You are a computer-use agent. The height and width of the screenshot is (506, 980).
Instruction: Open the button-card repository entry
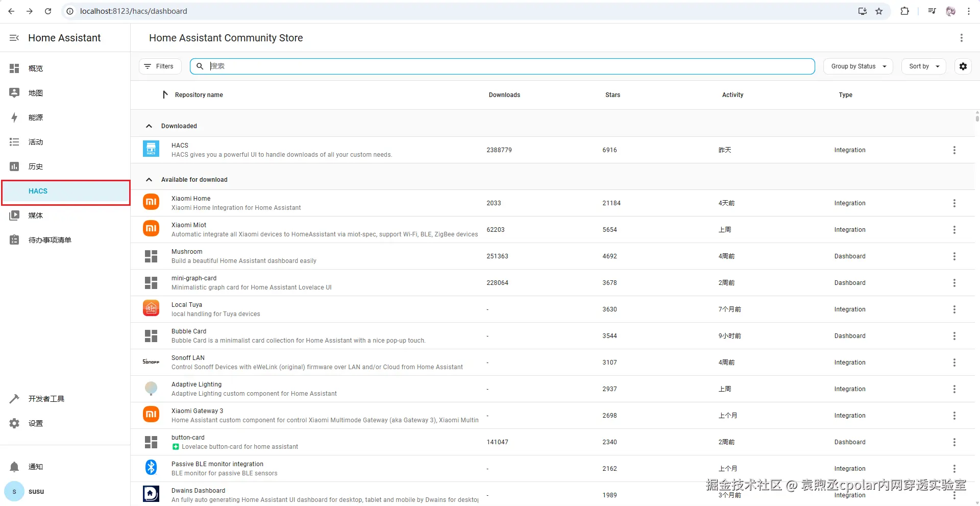click(553, 442)
